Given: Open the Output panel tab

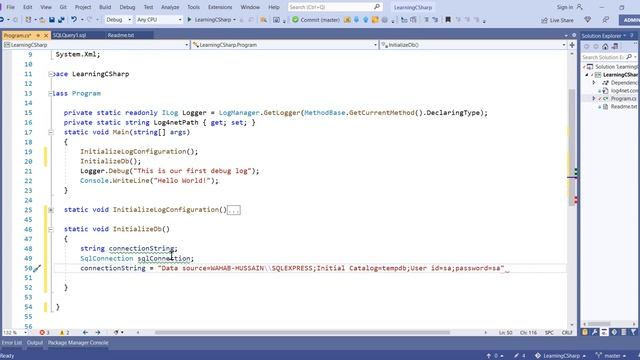Looking at the screenshot, I should click(x=35, y=343).
